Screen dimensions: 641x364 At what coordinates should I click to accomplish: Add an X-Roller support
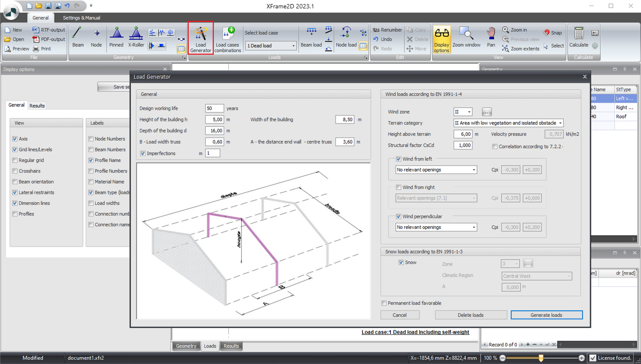coord(136,37)
